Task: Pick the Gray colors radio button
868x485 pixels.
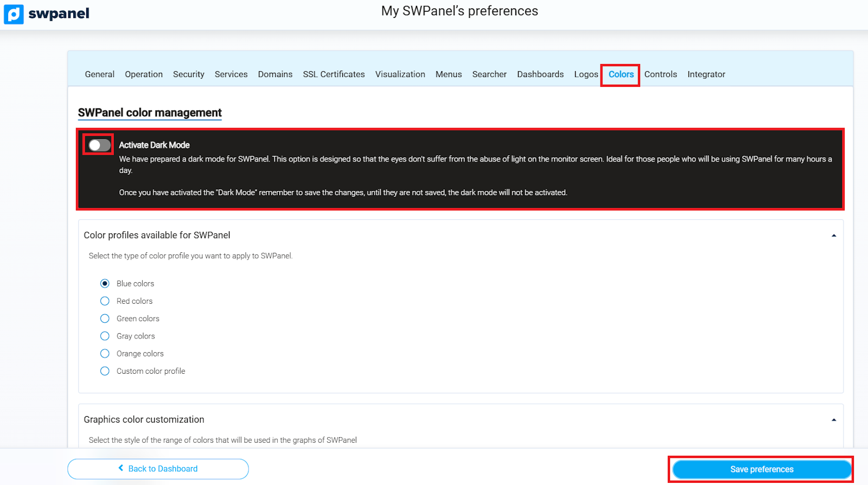Action: click(105, 336)
